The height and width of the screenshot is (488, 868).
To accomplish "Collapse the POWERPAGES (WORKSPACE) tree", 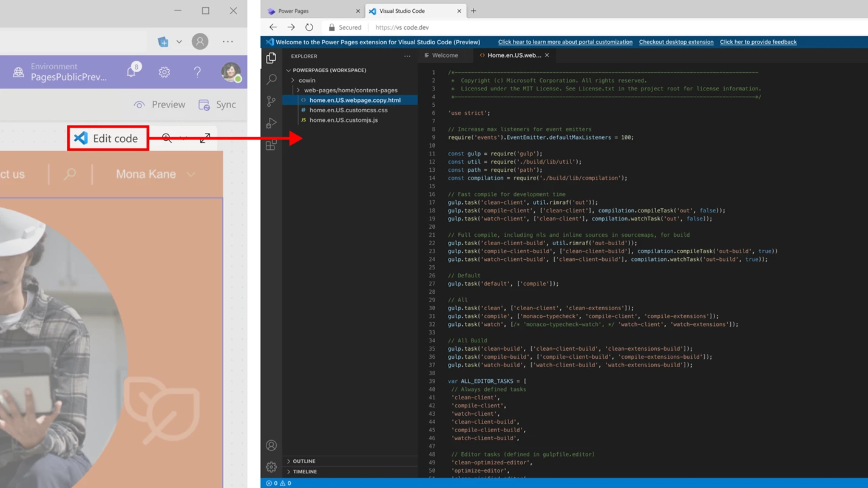I will click(x=288, y=70).
